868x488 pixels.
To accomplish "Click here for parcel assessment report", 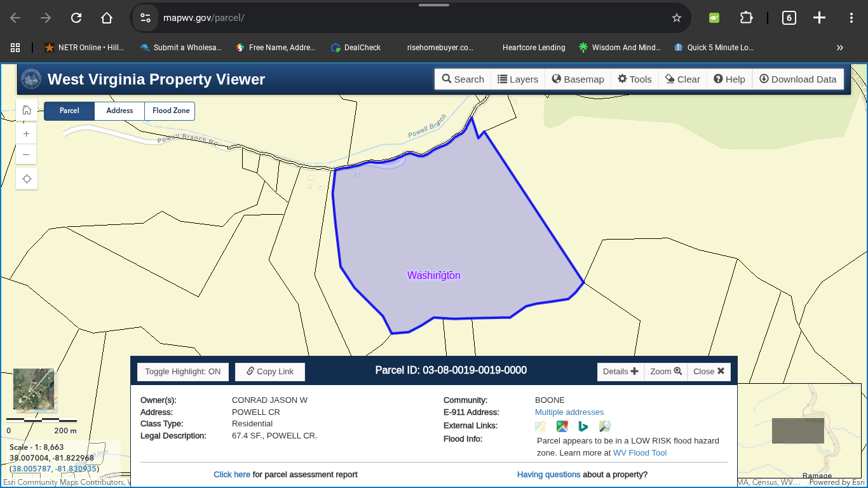I will (232, 475).
